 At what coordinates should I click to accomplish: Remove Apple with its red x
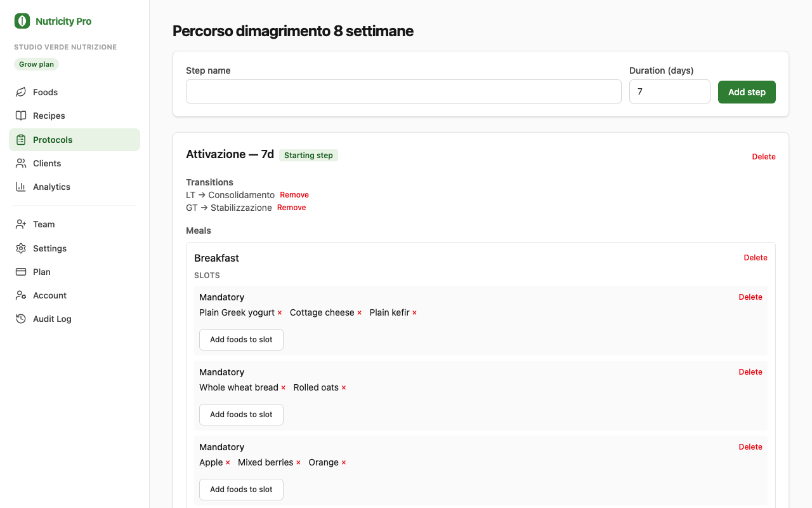click(x=228, y=463)
